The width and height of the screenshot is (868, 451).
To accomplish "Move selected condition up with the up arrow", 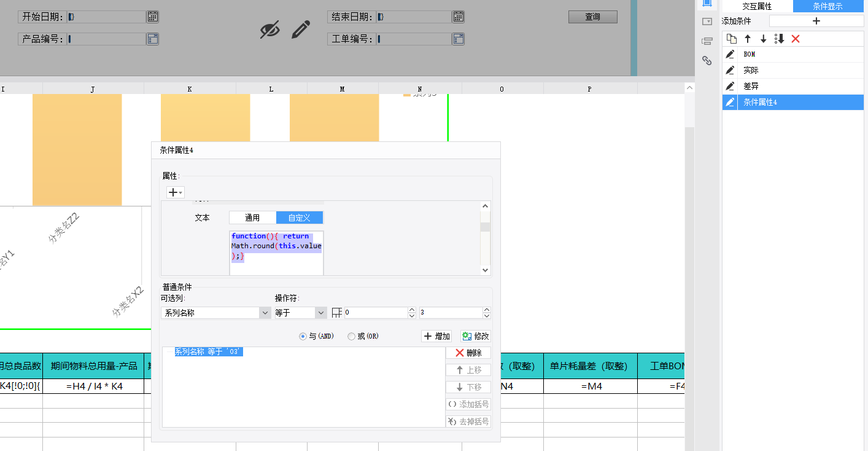I will pos(748,39).
